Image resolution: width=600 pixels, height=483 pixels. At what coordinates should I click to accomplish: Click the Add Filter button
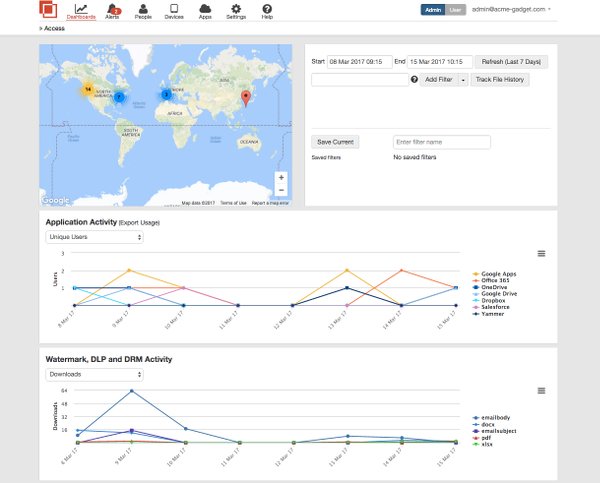(439, 80)
